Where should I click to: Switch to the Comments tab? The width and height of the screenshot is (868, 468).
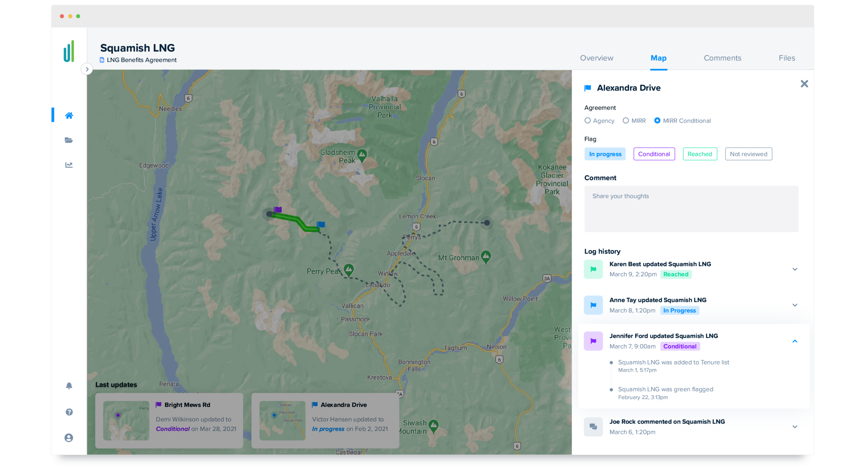722,58
